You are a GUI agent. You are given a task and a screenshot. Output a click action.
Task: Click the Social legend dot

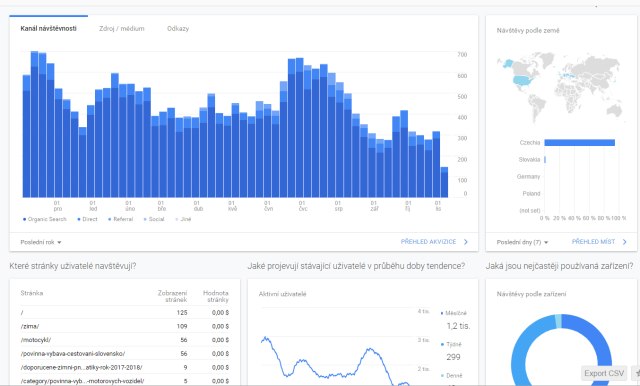[x=145, y=220]
